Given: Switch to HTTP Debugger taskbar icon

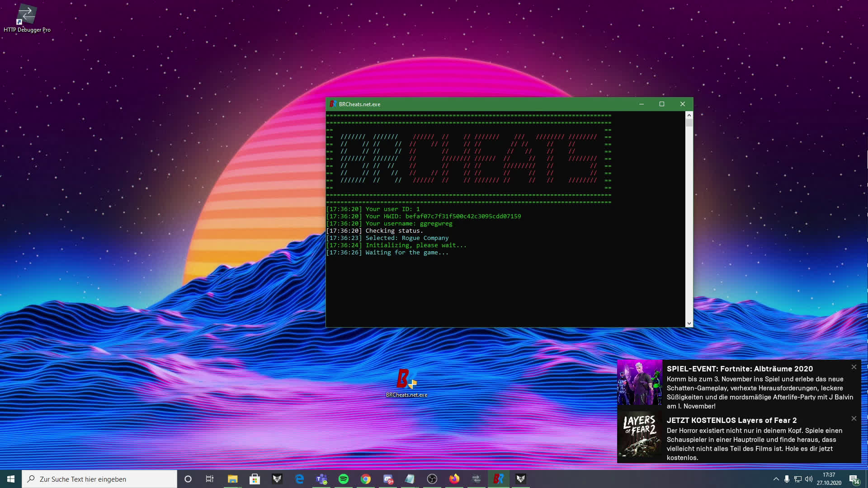Looking at the screenshot, I should (x=476, y=479).
